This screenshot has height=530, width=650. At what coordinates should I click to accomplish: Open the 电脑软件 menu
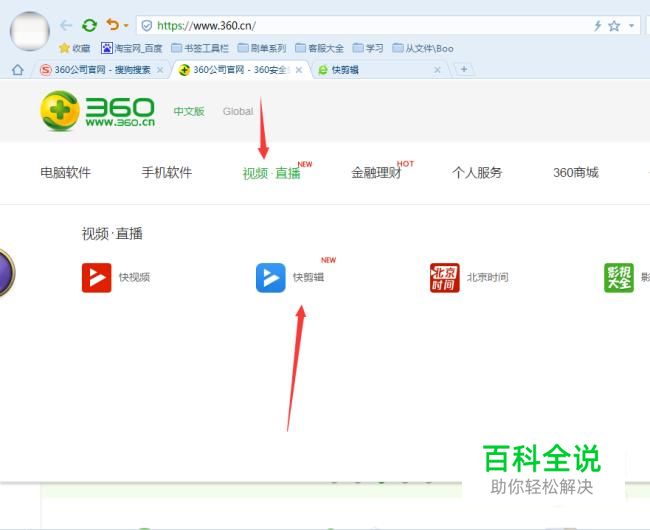tap(65, 172)
